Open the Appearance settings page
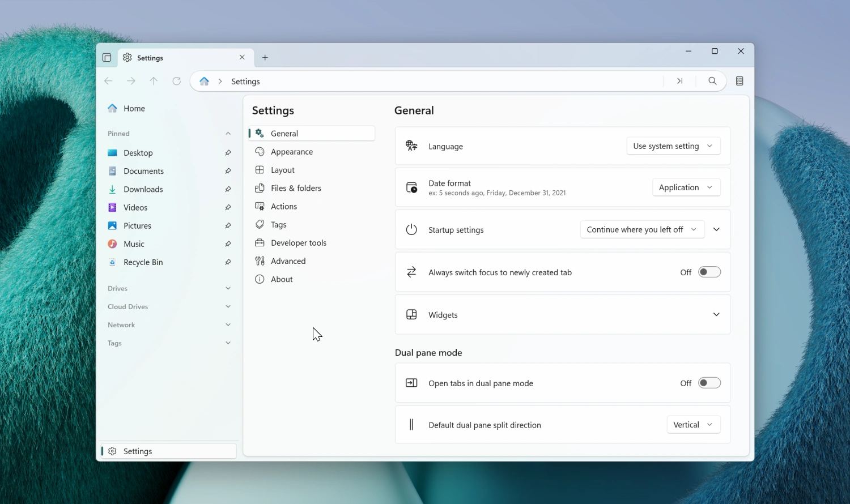850x504 pixels. click(x=312, y=152)
